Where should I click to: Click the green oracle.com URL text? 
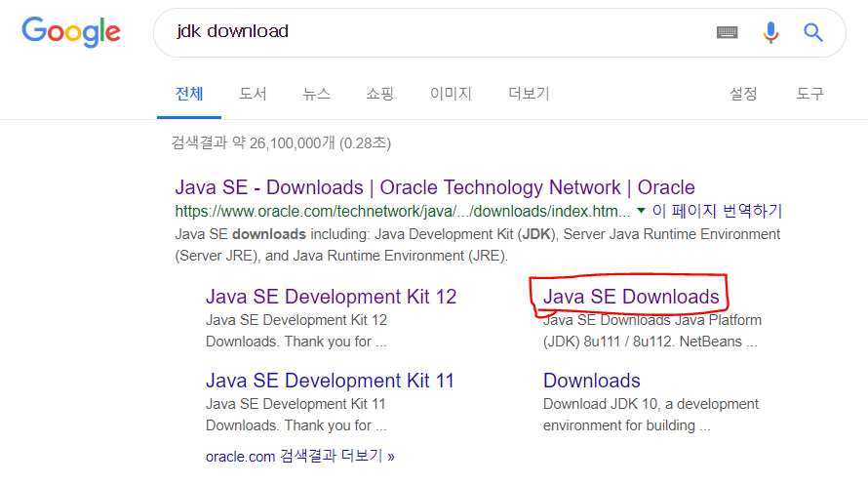click(403, 212)
